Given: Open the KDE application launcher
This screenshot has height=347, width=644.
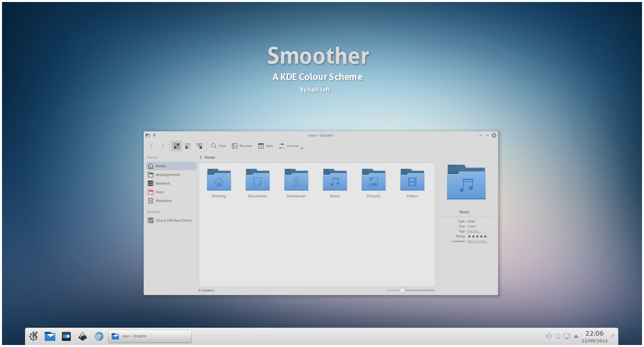Looking at the screenshot, I should click(x=33, y=336).
